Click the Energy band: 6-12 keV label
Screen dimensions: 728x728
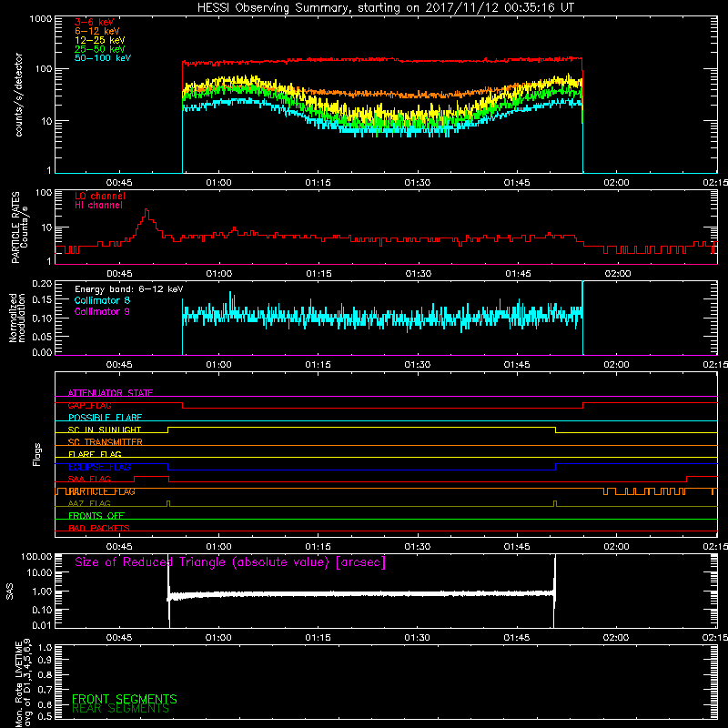point(128,289)
